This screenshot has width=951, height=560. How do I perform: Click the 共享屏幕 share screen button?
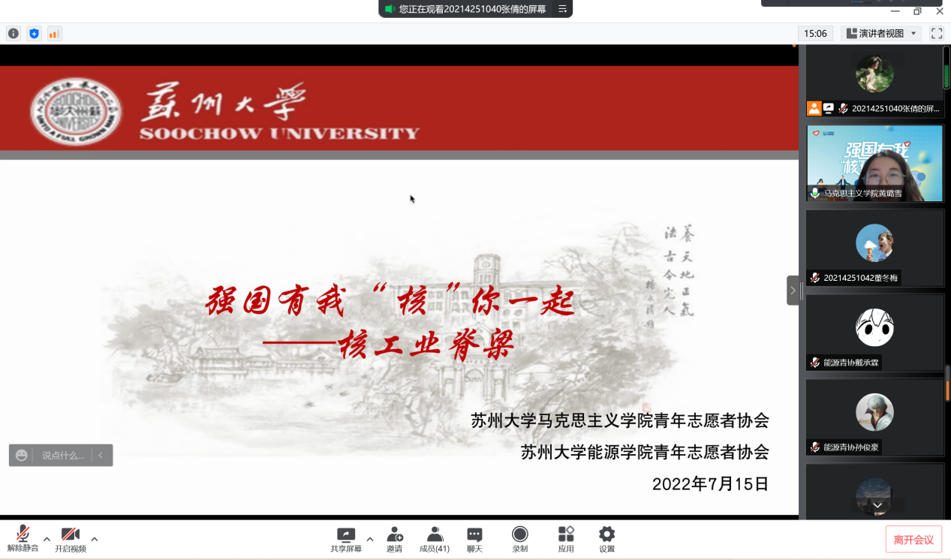pos(346,539)
